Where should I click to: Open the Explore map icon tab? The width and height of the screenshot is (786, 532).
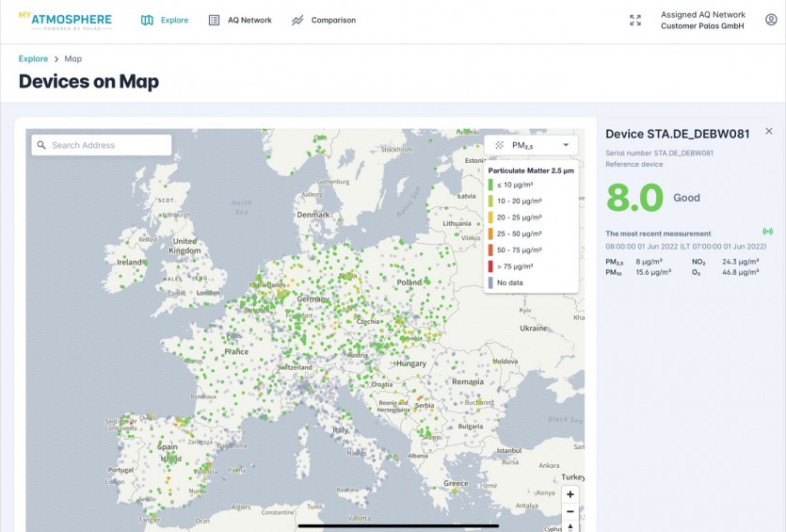click(147, 20)
